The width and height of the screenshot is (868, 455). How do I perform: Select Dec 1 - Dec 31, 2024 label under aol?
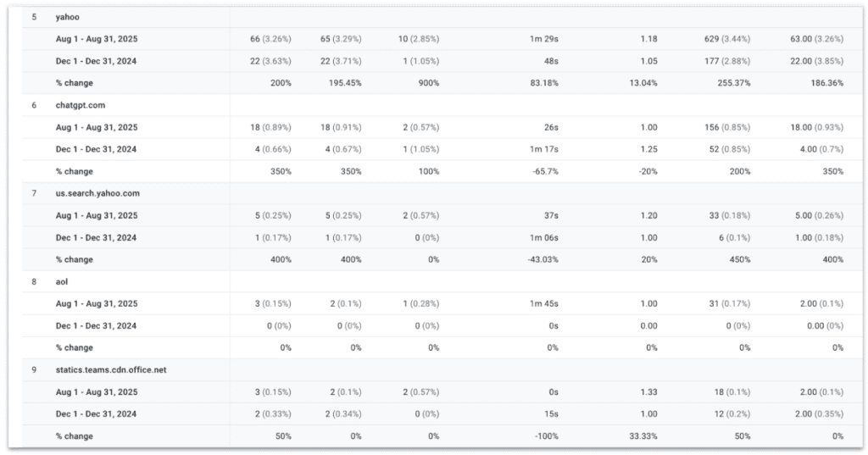tap(97, 325)
